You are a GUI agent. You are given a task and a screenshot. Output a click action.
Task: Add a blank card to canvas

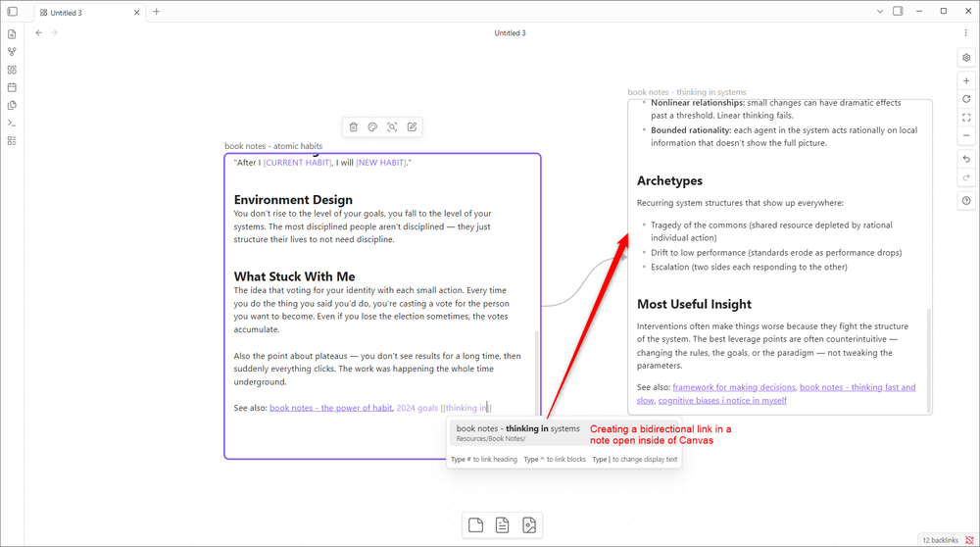(x=475, y=525)
